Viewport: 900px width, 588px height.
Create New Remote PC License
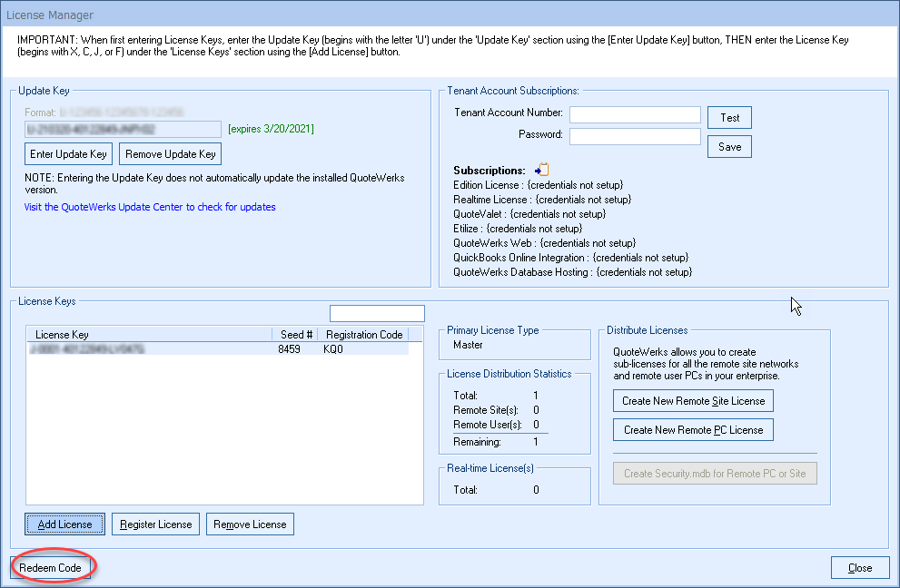(693, 430)
